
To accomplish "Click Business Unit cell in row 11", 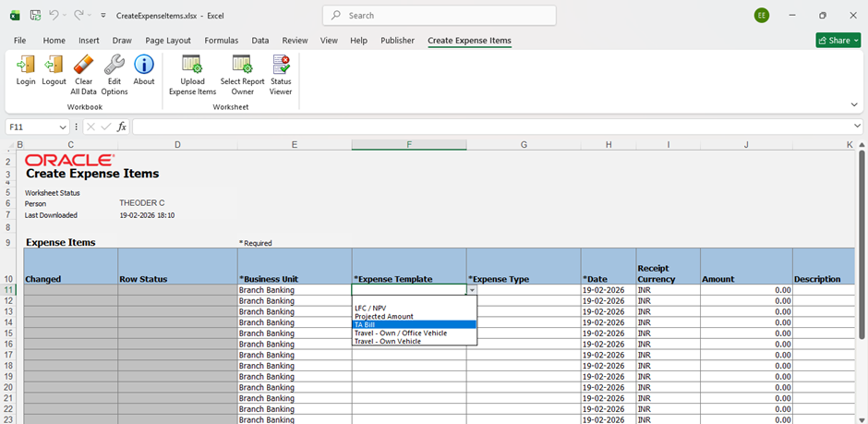I will (x=295, y=289).
